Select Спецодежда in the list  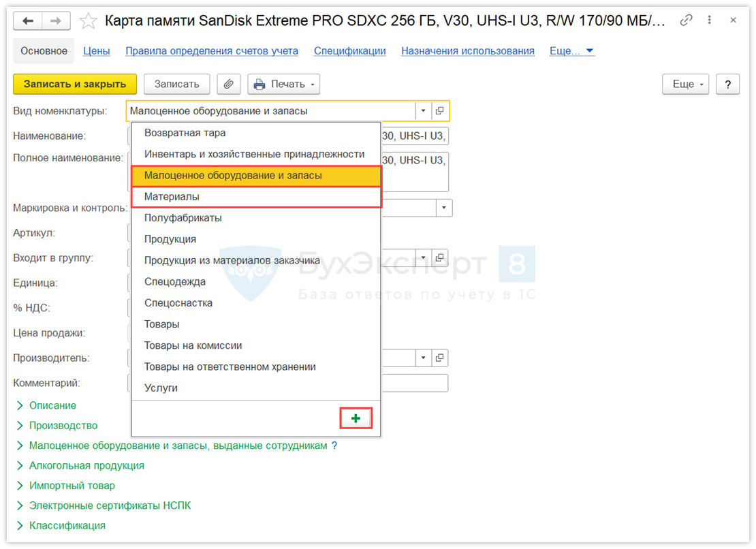pos(256,281)
